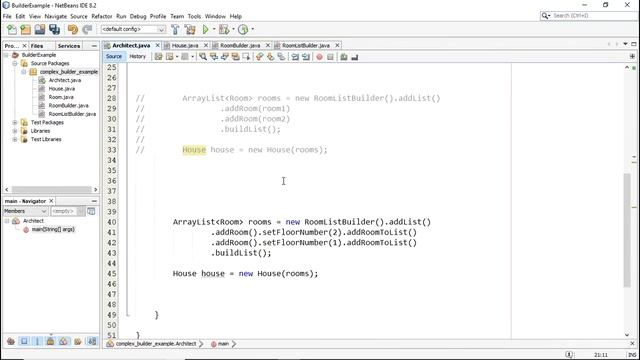The height and width of the screenshot is (360, 640).
Task: Click the Toggle Rectangular Selection editor icon
Action: click(x=246, y=57)
